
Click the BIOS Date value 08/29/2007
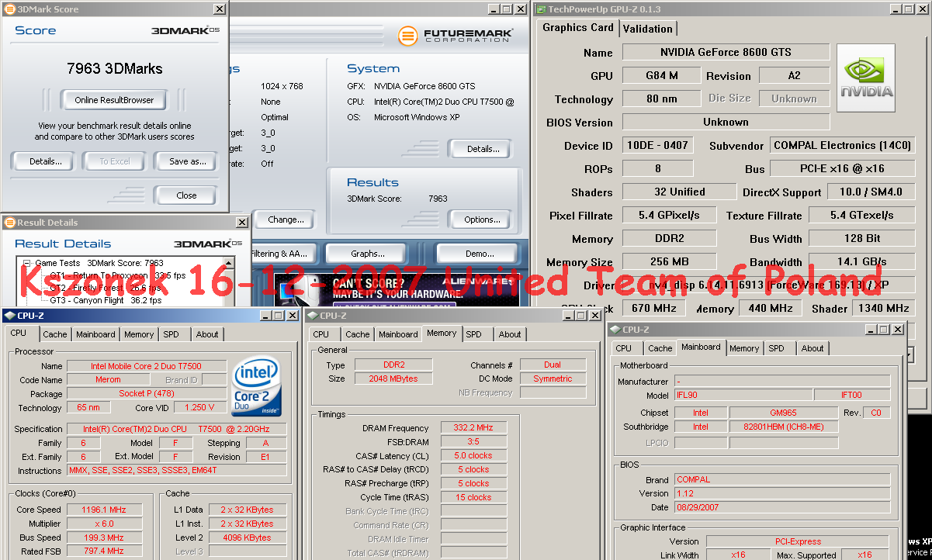tap(781, 507)
